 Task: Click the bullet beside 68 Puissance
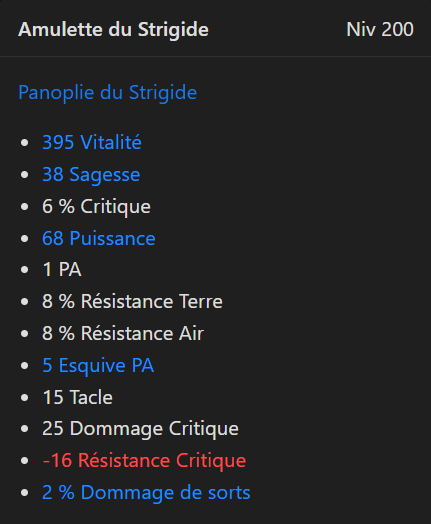point(24,239)
